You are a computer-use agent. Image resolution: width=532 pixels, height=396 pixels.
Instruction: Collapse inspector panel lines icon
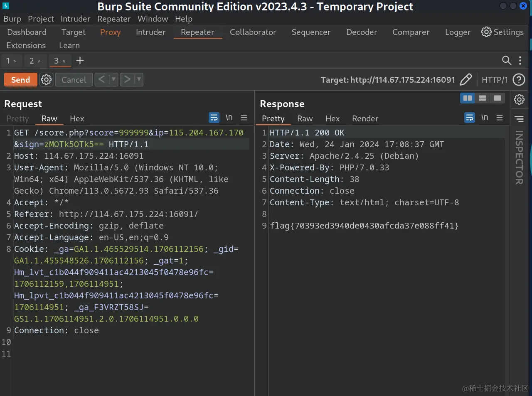coord(519,119)
